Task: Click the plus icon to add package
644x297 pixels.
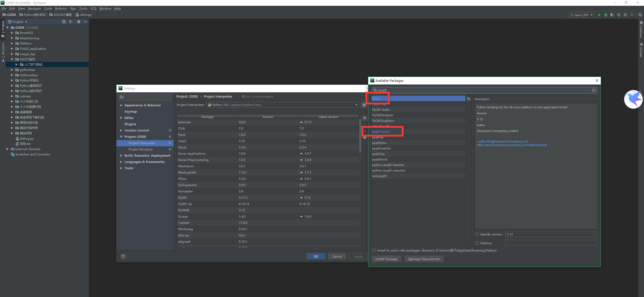Action: (x=365, y=118)
